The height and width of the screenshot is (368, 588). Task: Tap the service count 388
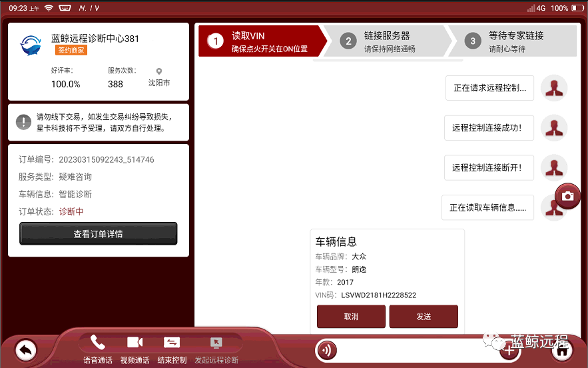(115, 84)
